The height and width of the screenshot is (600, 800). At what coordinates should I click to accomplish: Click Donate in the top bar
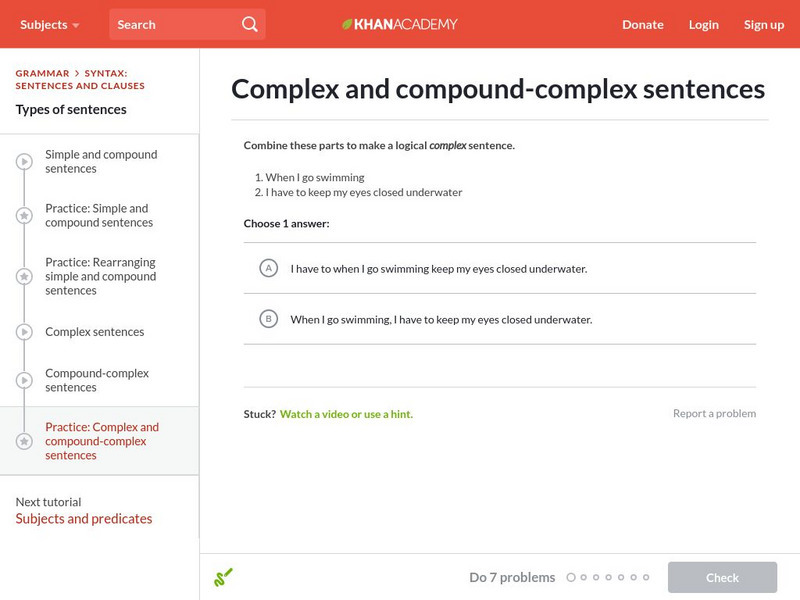coord(642,24)
